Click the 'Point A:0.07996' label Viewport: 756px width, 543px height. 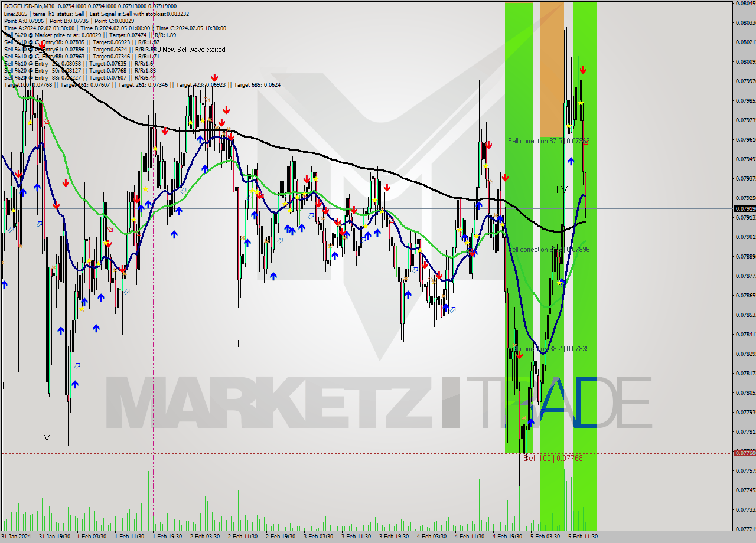click(x=24, y=21)
